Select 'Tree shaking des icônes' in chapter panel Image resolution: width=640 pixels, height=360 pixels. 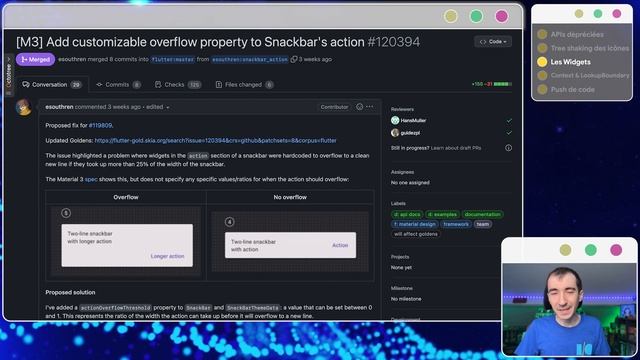[x=589, y=48]
